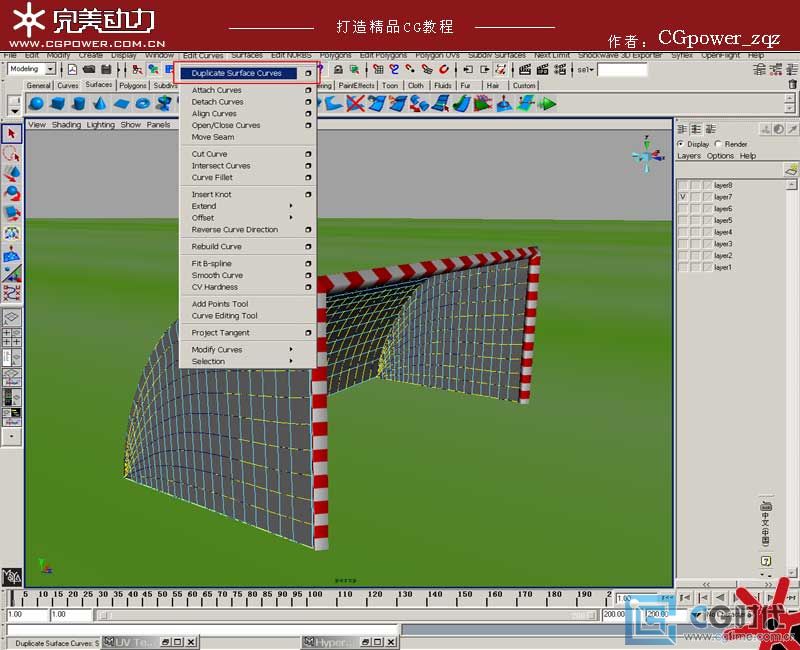Click the color box for layer7
The image size is (800, 650).
(707, 197)
